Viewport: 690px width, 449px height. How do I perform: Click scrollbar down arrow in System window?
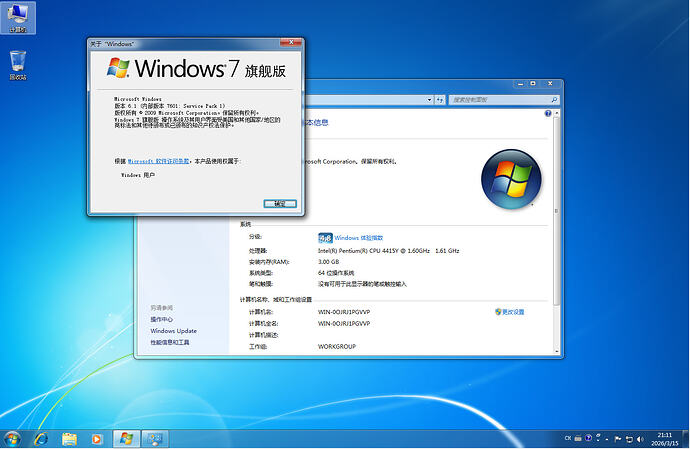(x=557, y=351)
